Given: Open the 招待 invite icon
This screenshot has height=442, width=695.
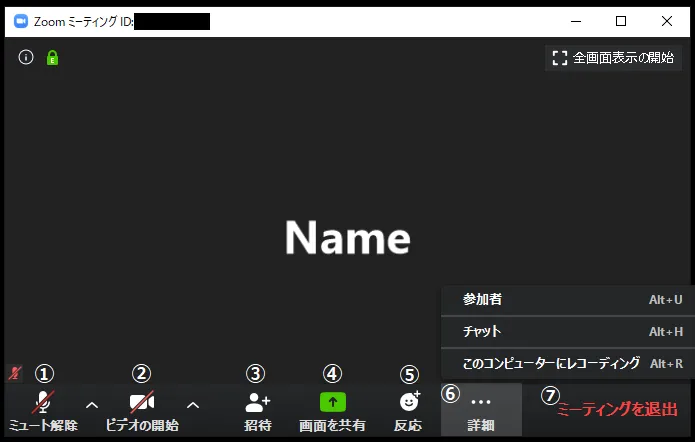Looking at the screenshot, I should tap(258, 403).
